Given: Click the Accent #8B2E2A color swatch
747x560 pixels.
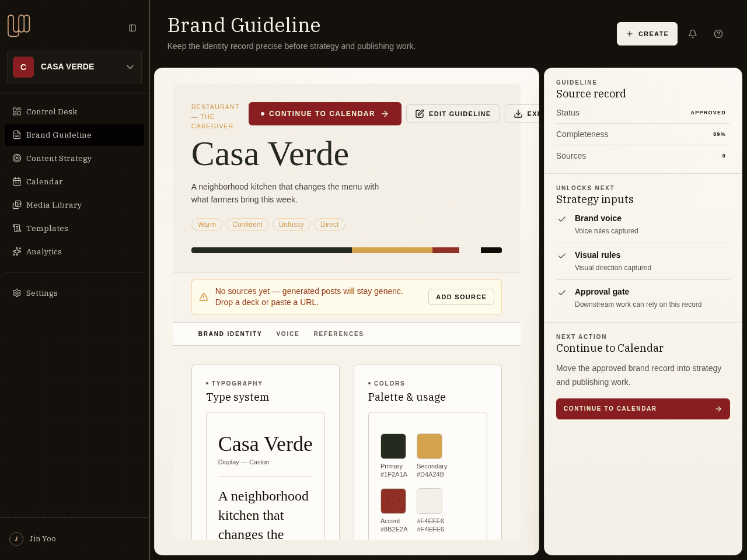Looking at the screenshot, I should [x=393, y=501].
